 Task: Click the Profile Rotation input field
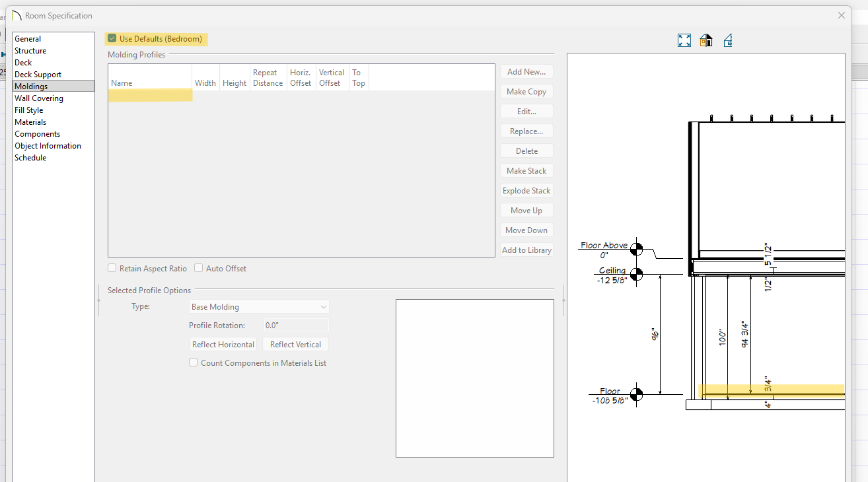pyautogui.click(x=295, y=326)
